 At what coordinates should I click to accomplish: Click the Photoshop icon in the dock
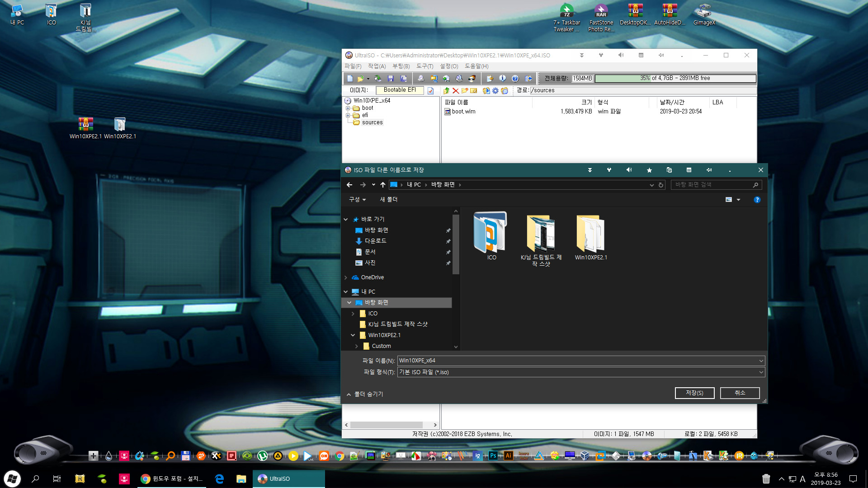pos(493,456)
